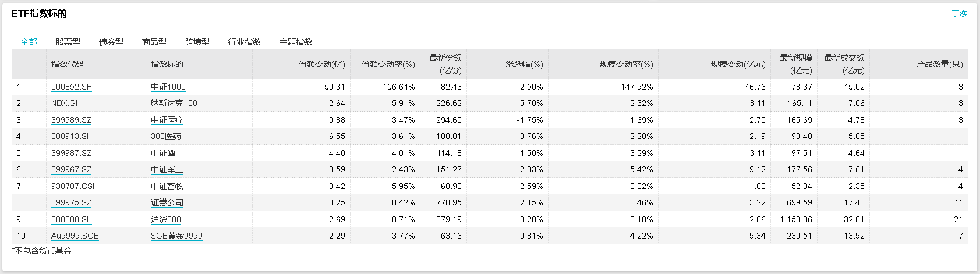Open index code 000852.SH

pos(72,87)
